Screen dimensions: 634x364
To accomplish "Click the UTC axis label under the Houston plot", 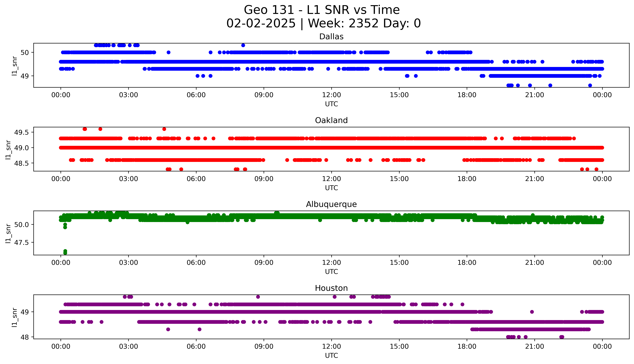I will click(331, 355).
